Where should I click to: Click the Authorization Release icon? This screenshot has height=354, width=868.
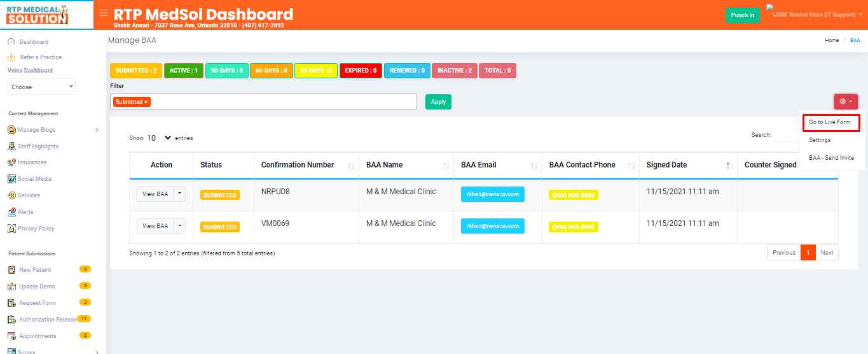tap(11, 320)
